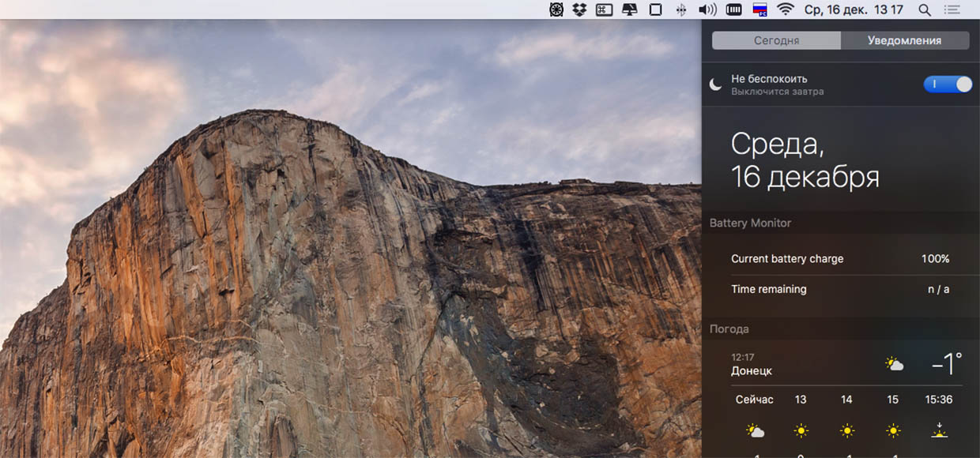Click the sun icon under hour 15
The height and width of the screenshot is (458, 980).
[x=893, y=431]
